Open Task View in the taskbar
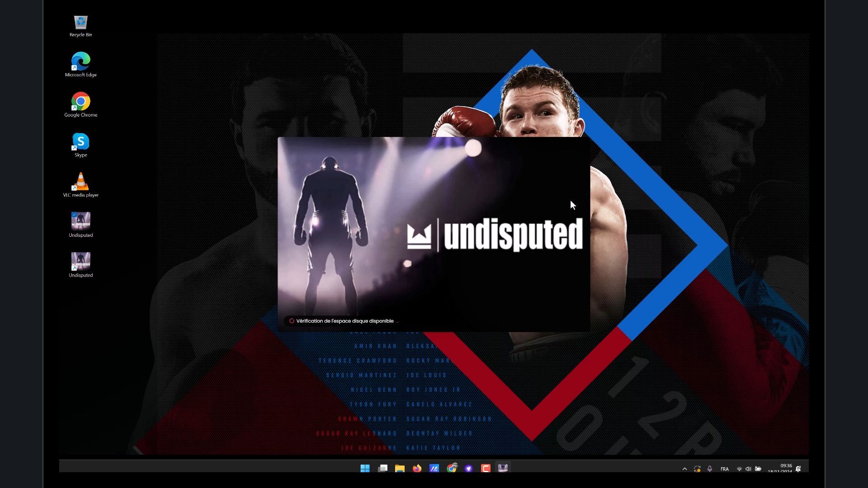Viewport: 868px width, 488px height. coord(382,468)
